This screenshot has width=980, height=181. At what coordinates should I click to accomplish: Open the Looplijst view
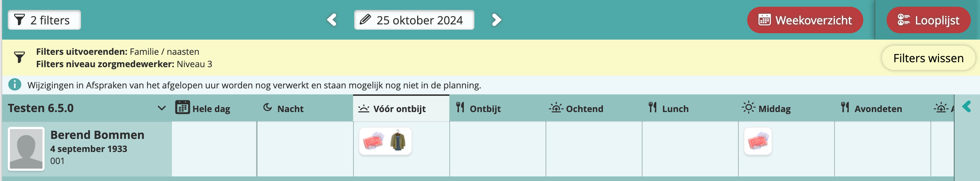pos(928,20)
